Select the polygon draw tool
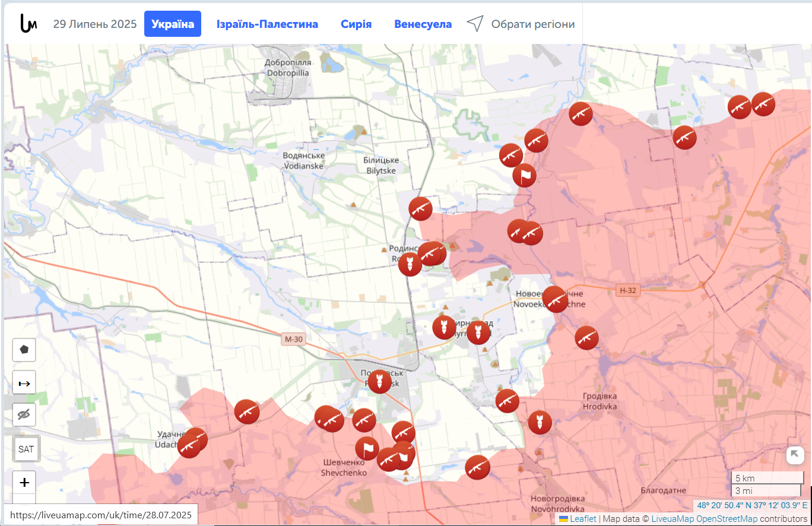Viewport: 812px width, 526px height. tap(24, 350)
